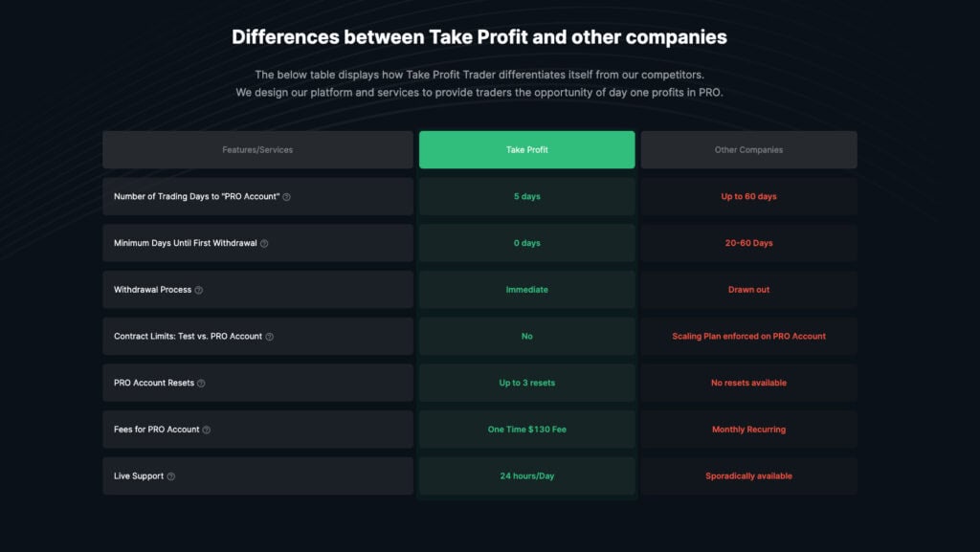Click the Monthly Recurring fee cell

[x=748, y=430]
